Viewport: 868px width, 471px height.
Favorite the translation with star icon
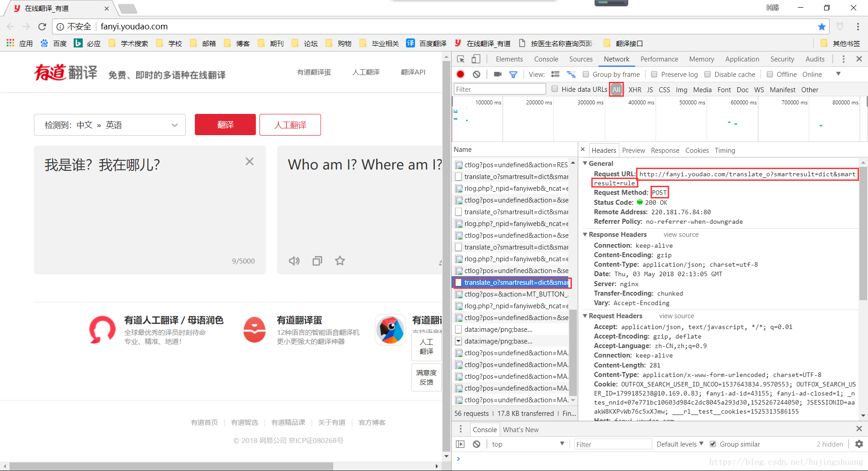[x=340, y=261]
